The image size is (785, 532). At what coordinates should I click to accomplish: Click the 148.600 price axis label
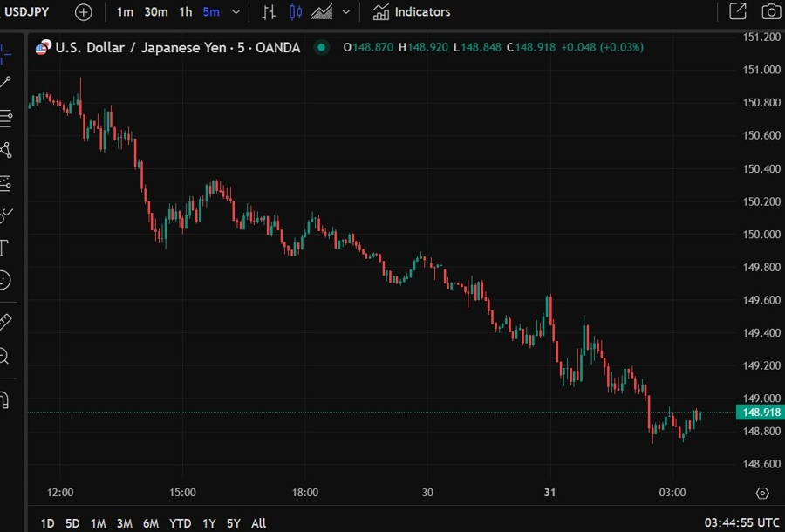click(761, 464)
